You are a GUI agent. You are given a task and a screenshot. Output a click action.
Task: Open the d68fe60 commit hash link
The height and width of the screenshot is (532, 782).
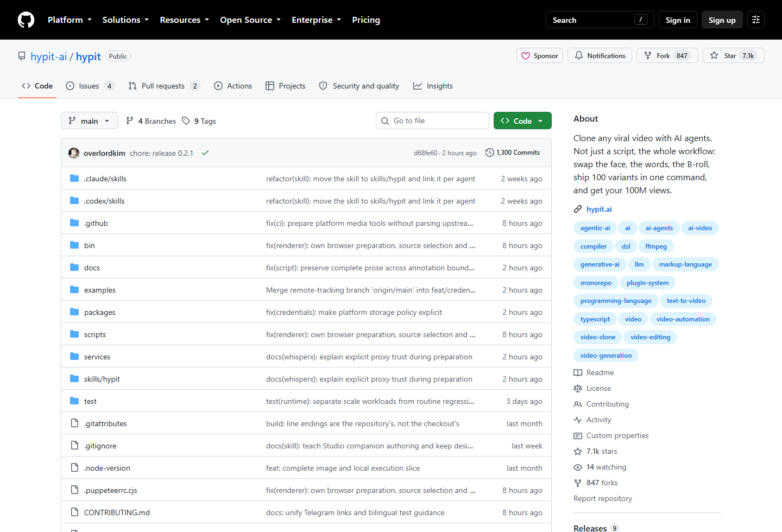[425, 153]
